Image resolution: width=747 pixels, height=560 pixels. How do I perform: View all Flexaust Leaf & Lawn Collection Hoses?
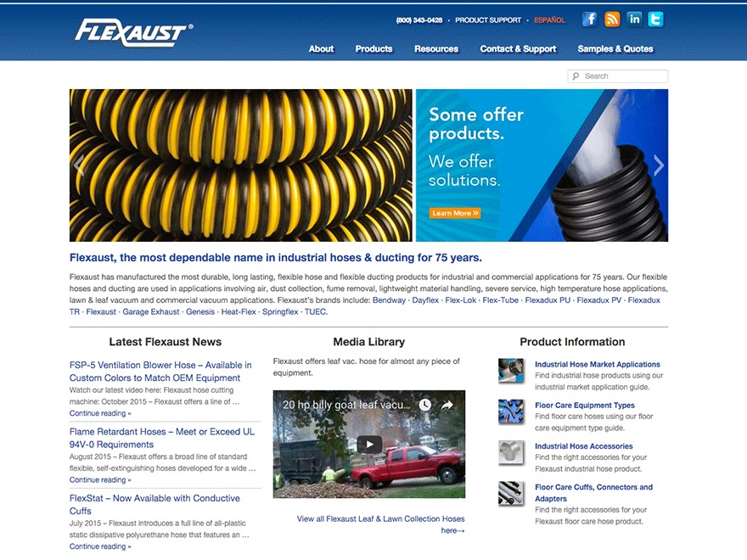click(380, 524)
